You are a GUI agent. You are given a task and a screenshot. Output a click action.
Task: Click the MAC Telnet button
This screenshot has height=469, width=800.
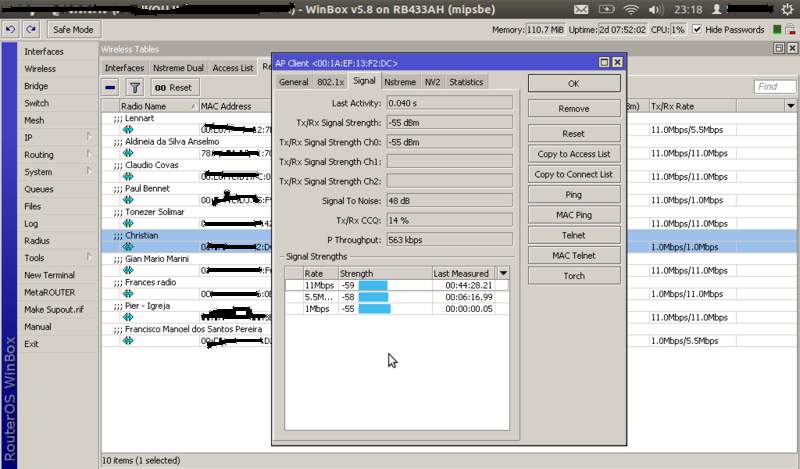(574, 256)
